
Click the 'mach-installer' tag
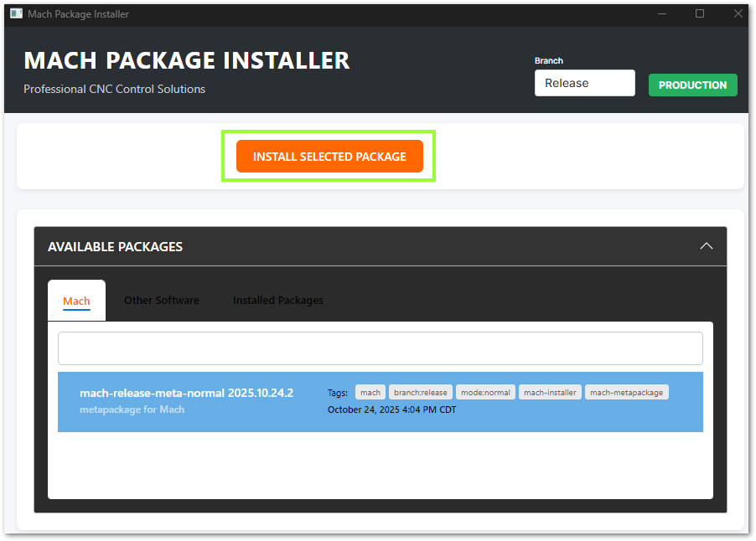click(550, 392)
